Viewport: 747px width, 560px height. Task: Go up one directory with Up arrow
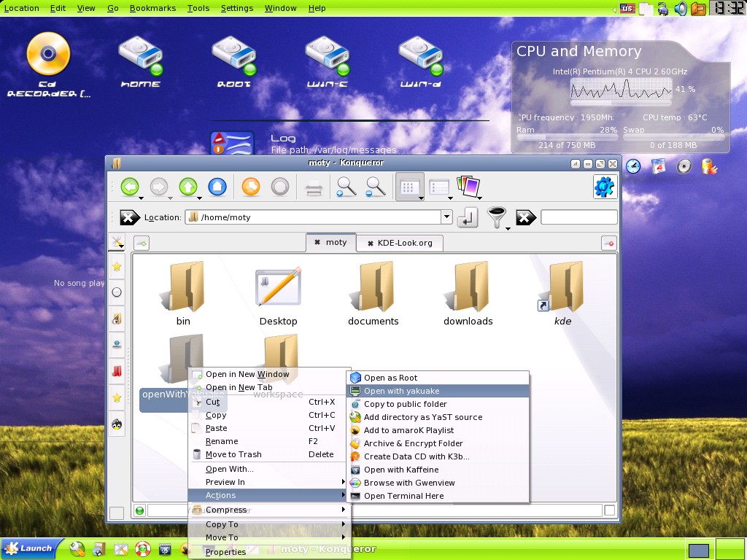(187, 187)
